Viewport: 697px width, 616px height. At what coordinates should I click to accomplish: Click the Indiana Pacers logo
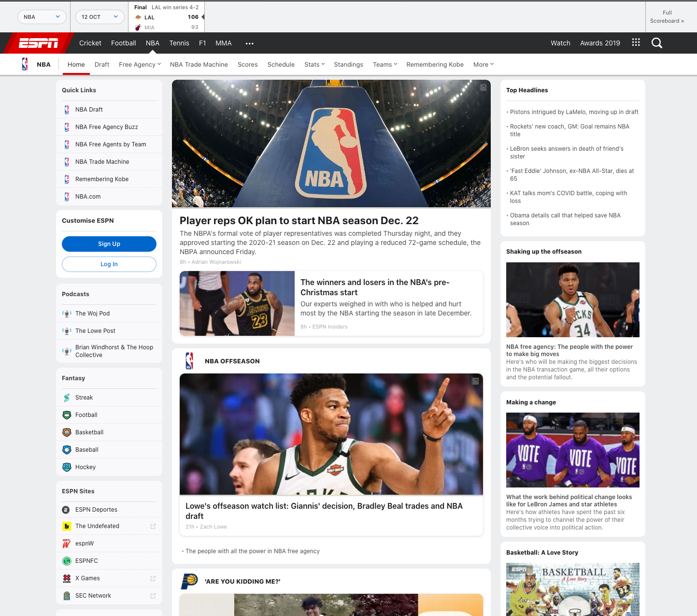(189, 581)
